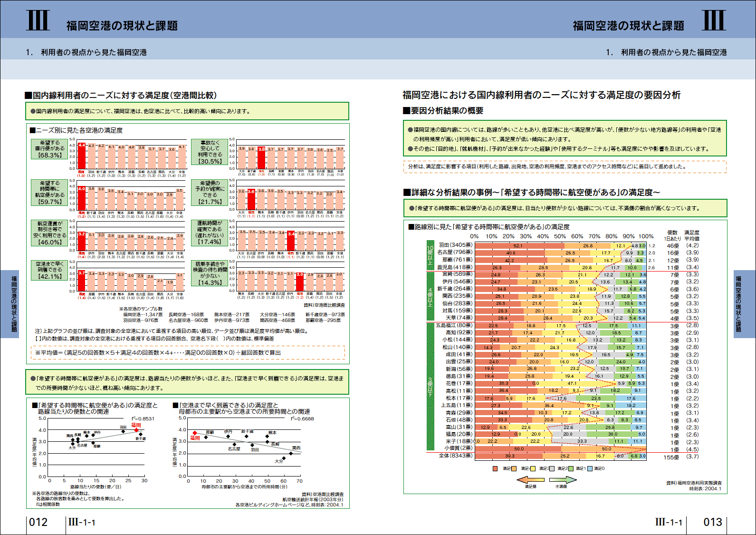Click the dashed orange 分析は analysis note box
This screenshot has width=756, height=535.
click(x=565, y=167)
